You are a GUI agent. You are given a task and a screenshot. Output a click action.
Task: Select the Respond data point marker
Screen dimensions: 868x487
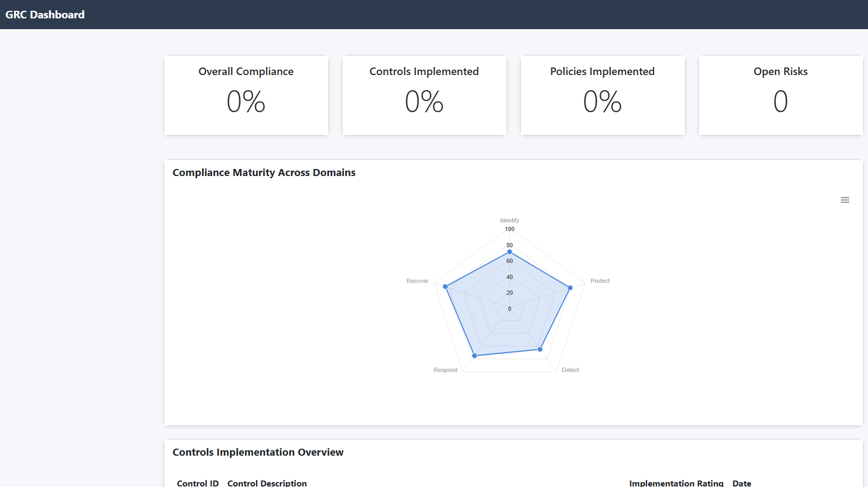[x=475, y=356]
